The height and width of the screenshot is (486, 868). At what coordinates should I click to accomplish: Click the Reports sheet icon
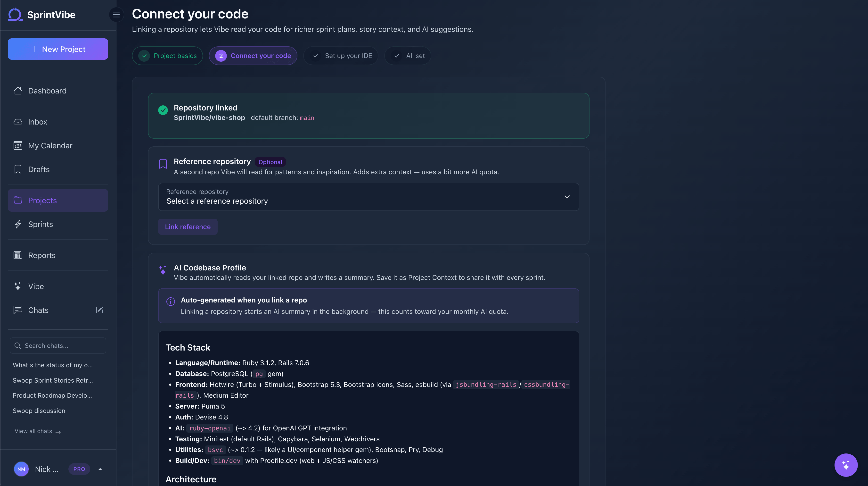pyautogui.click(x=18, y=255)
